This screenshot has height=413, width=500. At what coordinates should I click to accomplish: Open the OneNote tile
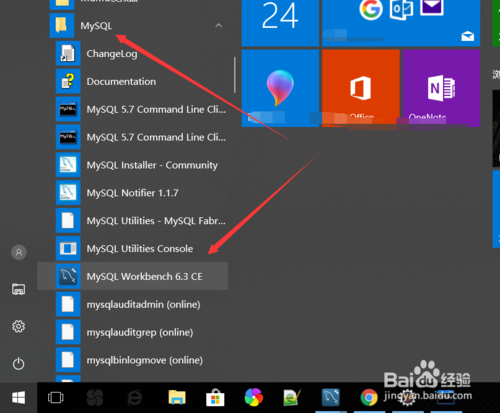[x=441, y=88]
